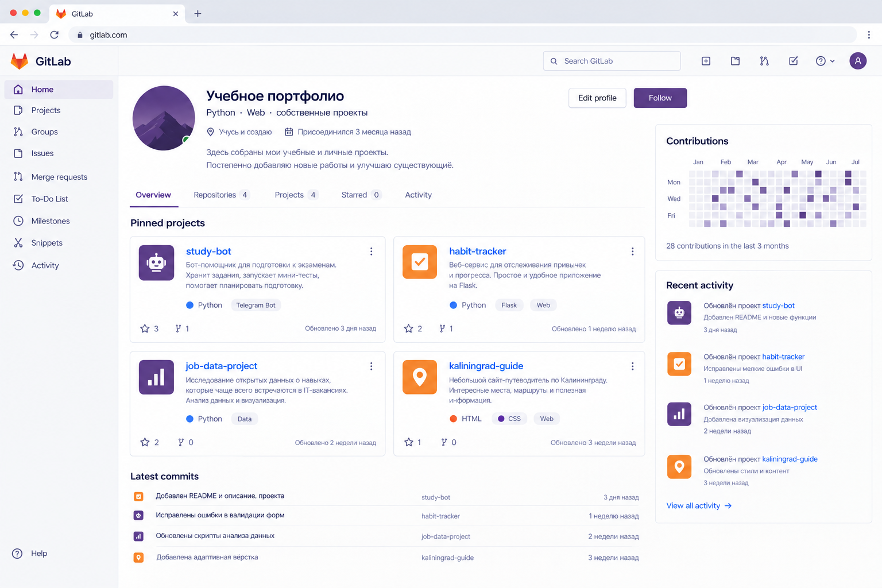
Task: Click the browser reload button
Action: (55, 35)
